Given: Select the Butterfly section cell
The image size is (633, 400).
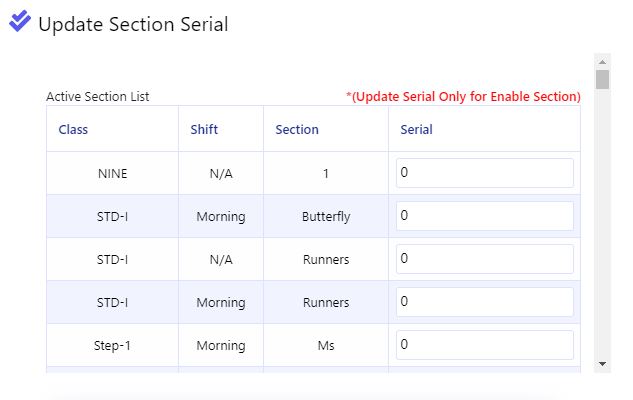Looking at the screenshot, I should pos(326,216).
